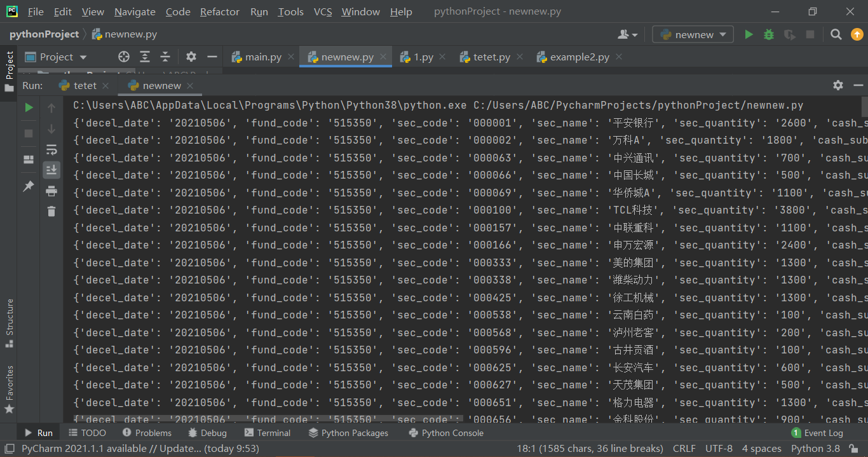Open Run panel settings gear
The width and height of the screenshot is (868, 457).
click(x=838, y=85)
